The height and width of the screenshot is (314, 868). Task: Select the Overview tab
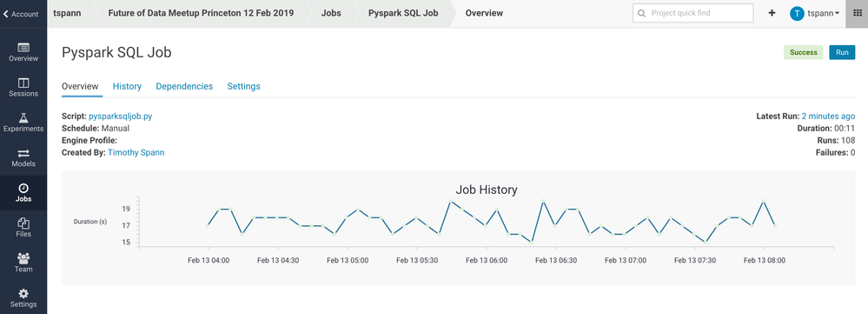coord(80,86)
